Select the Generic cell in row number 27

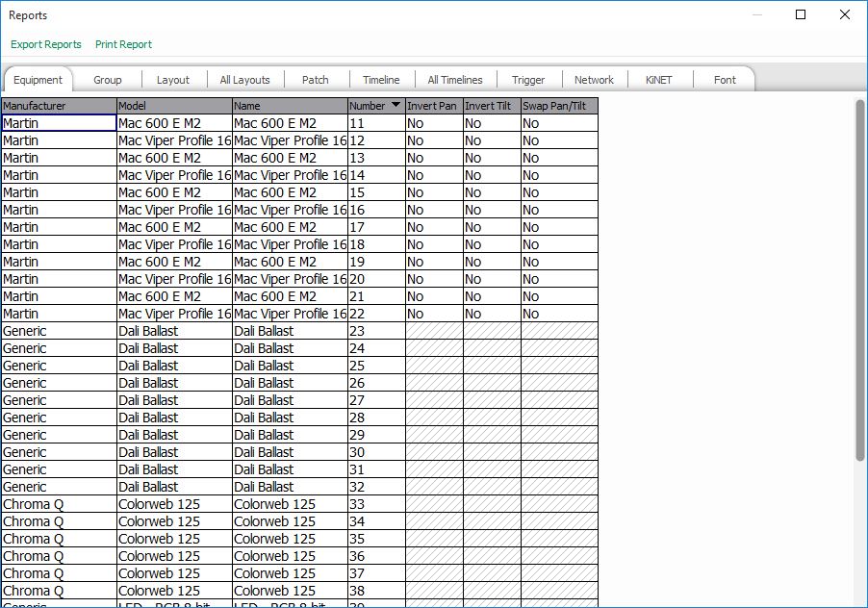coord(59,400)
